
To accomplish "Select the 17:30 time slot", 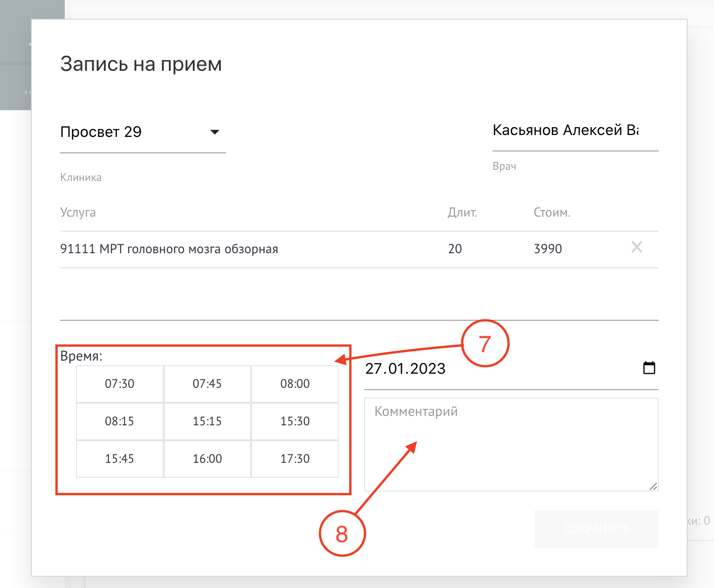I will [295, 459].
